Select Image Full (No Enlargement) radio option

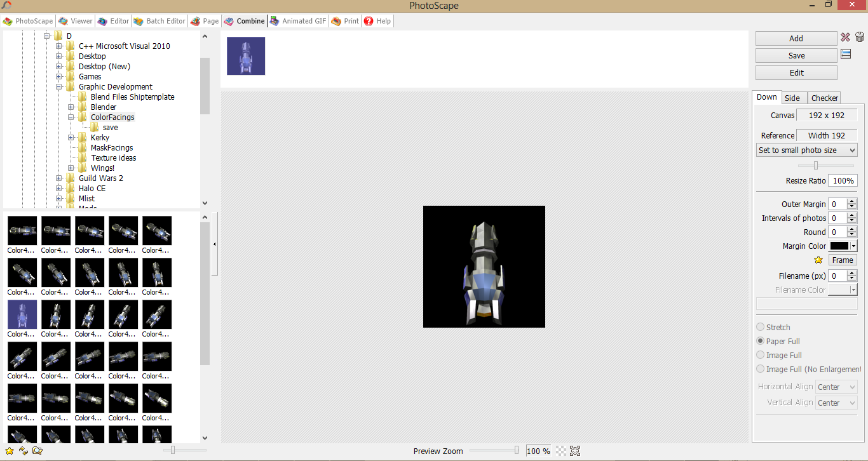tap(761, 369)
